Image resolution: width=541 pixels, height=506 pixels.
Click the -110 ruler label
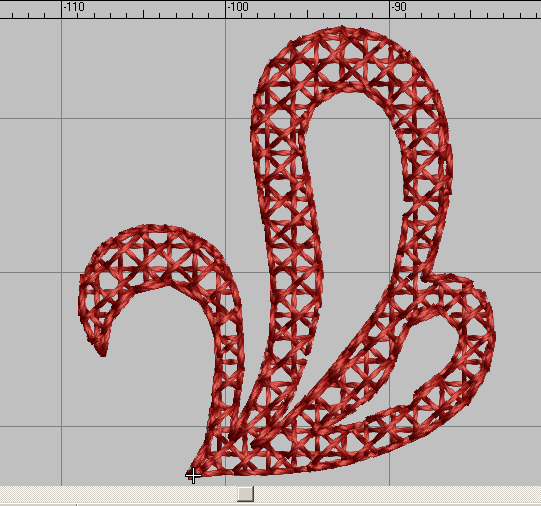[x=74, y=7]
